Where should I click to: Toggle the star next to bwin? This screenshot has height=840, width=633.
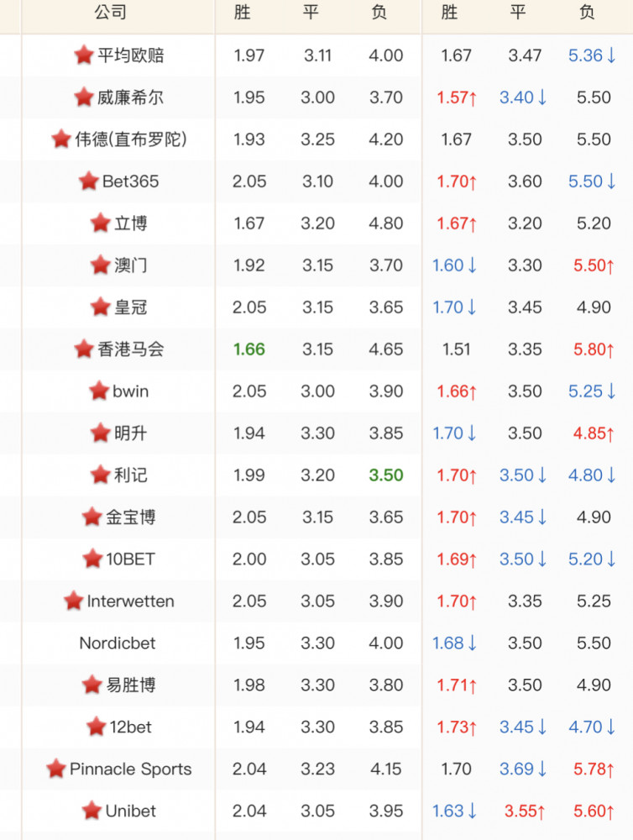(99, 391)
